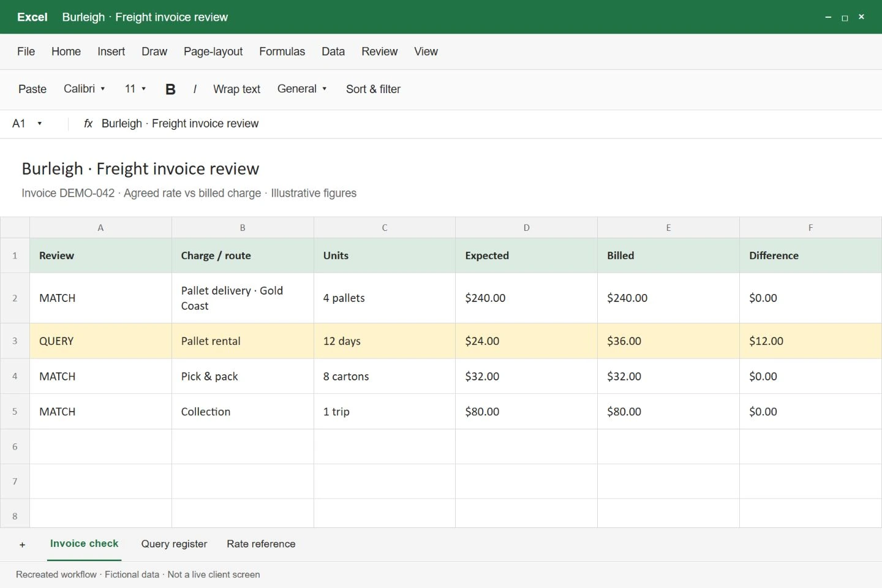Add a new sheet with plus icon
This screenshot has width=882, height=588.
pos(23,545)
